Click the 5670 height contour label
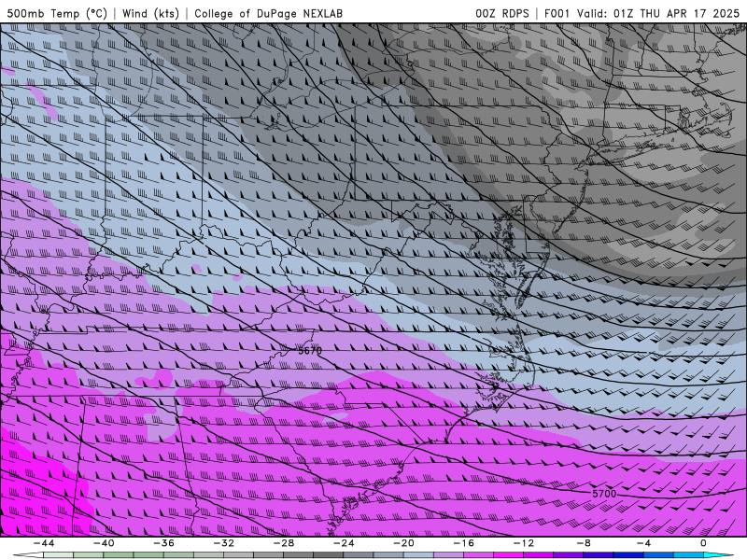The height and width of the screenshot is (560, 747). (310, 351)
